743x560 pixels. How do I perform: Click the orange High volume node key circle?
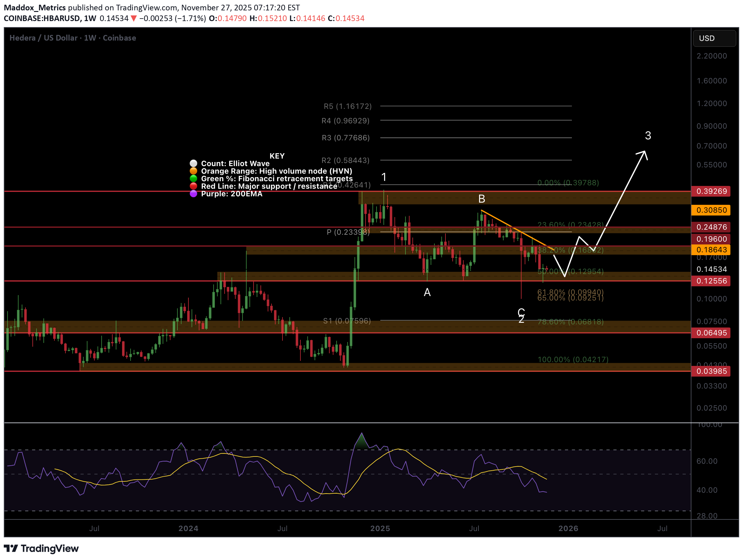pyautogui.click(x=193, y=171)
